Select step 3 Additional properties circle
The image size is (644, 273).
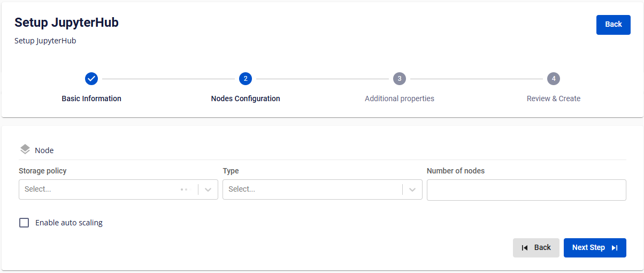pyautogui.click(x=400, y=79)
